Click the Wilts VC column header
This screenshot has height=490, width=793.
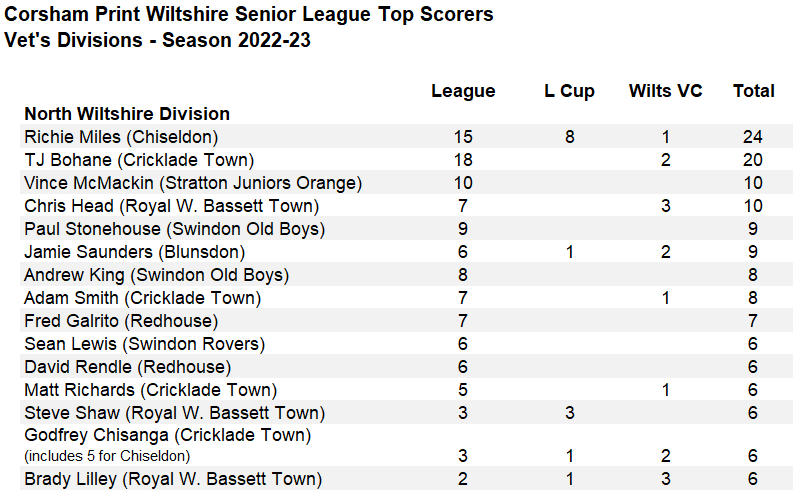[666, 91]
